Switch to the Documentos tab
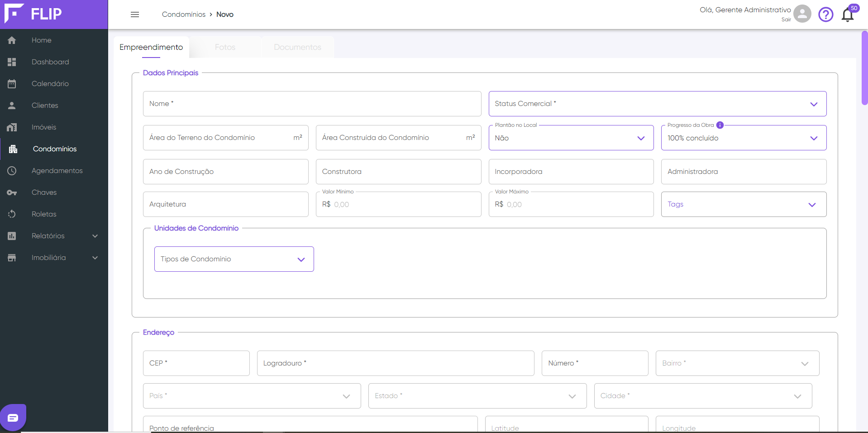Image resolution: width=868 pixels, height=433 pixels. tap(297, 47)
